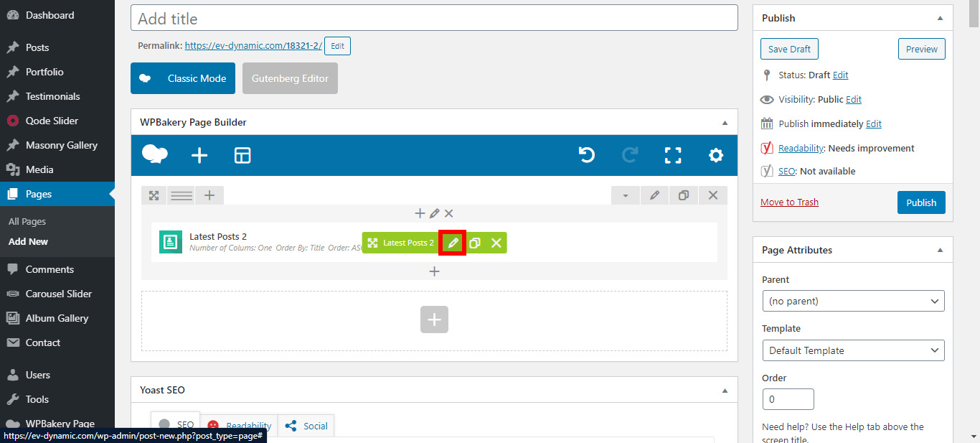Image resolution: width=980 pixels, height=443 pixels.
Task: Edit Public visibility
Action: (854, 99)
